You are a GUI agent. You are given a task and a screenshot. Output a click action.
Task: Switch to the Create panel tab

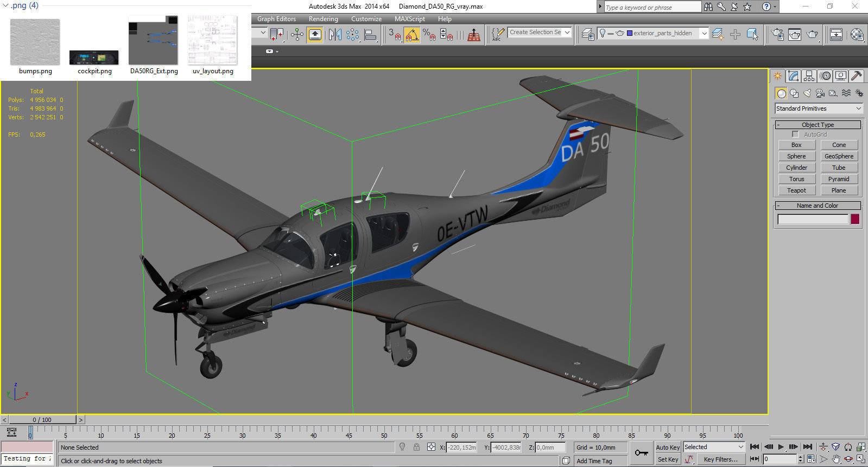(778, 76)
